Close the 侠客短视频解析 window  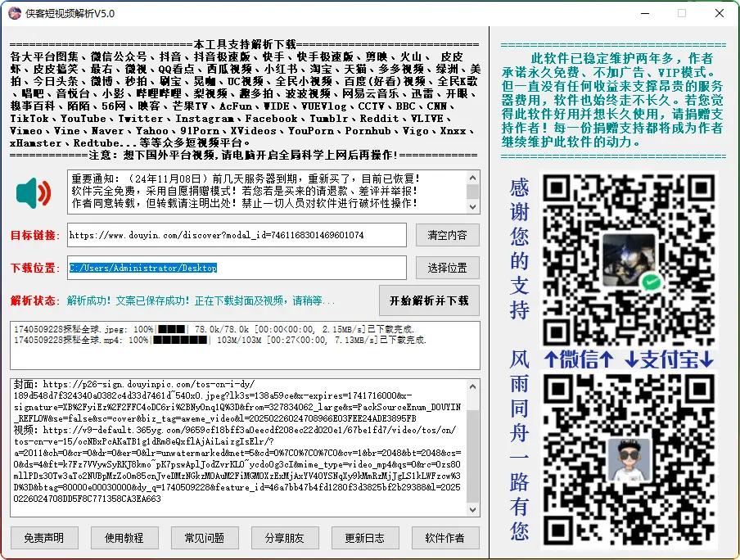720,13
